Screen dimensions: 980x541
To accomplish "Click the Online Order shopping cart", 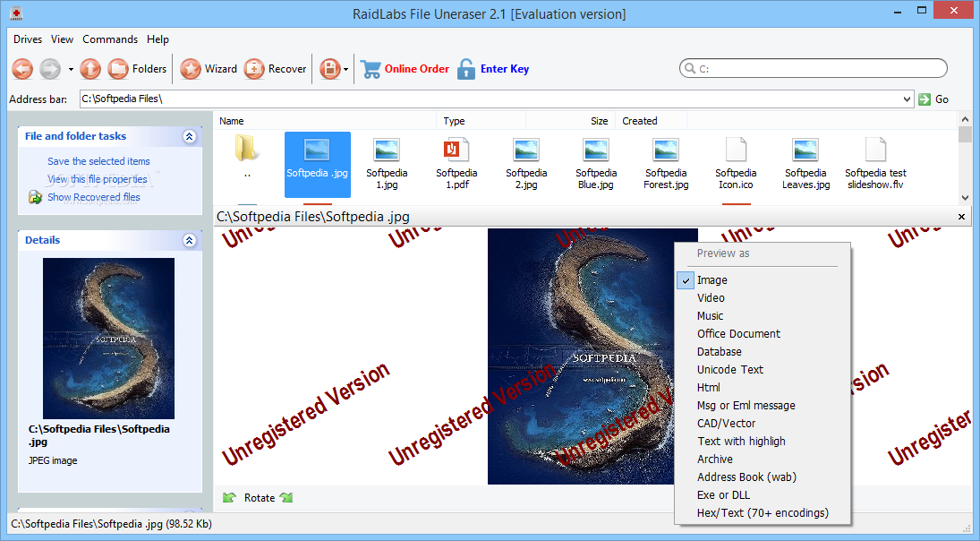I will pyautogui.click(x=371, y=69).
